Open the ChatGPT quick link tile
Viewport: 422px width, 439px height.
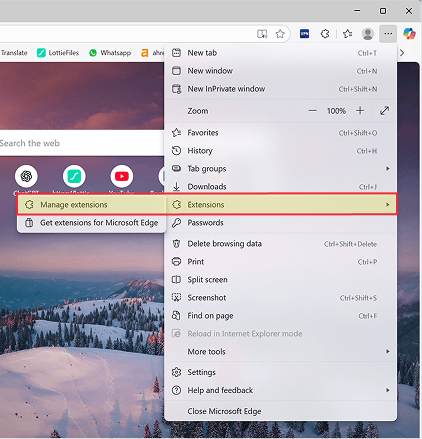tap(26, 176)
